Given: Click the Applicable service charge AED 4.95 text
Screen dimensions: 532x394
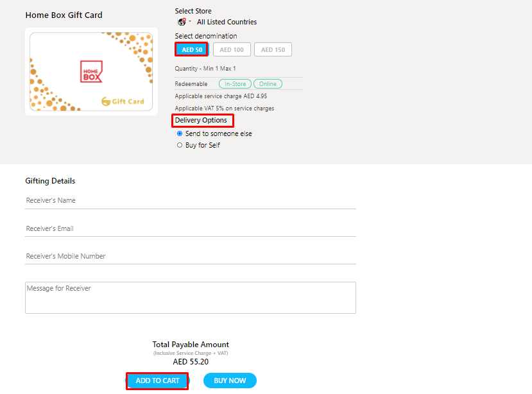Looking at the screenshot, I should 221,96.
